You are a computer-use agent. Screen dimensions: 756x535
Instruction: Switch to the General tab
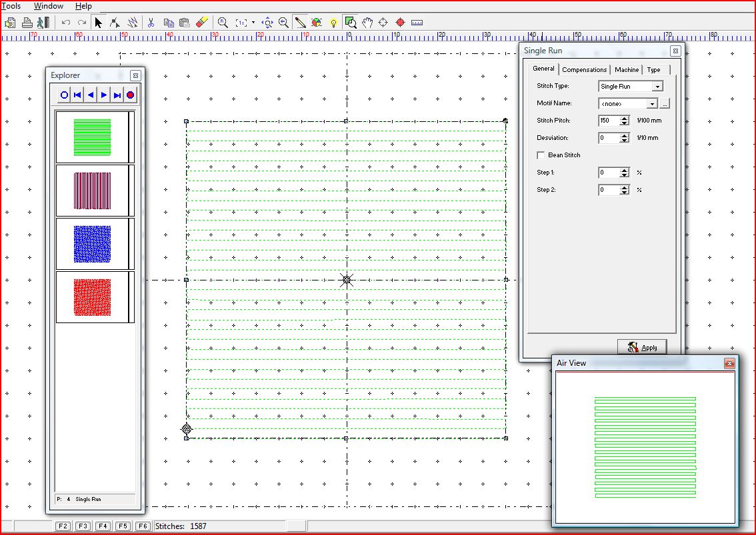coord(543,69)
